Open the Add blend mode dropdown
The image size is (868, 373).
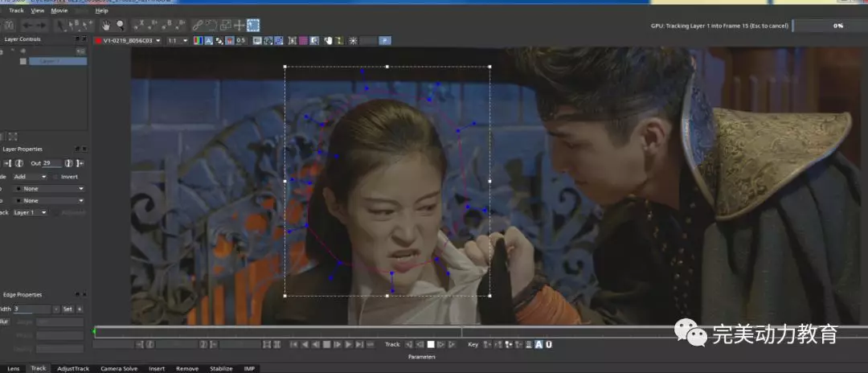31,177
